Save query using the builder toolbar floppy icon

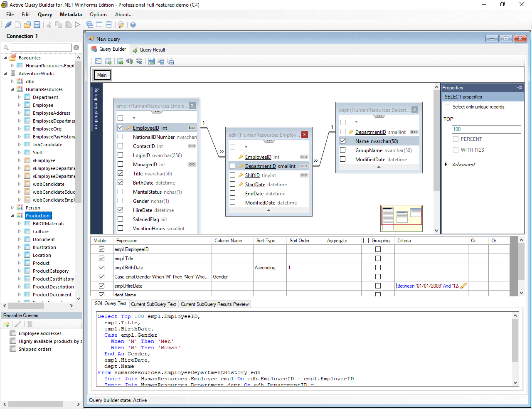[x=151, y=61]
